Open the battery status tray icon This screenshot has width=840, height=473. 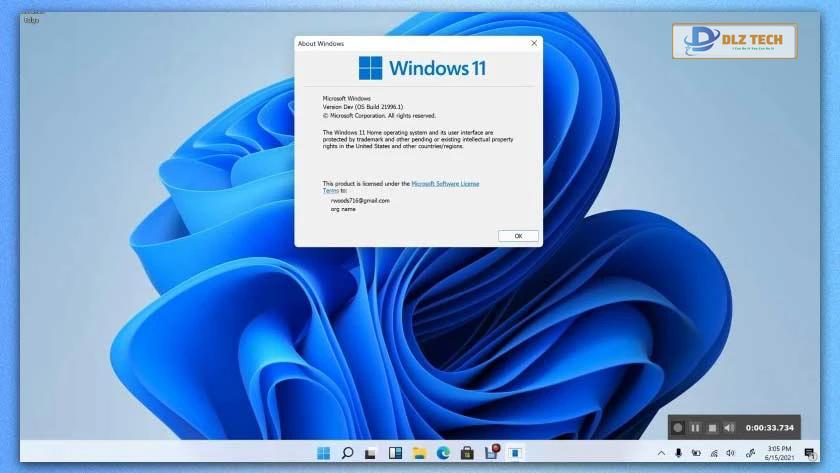tap(696, 453)
